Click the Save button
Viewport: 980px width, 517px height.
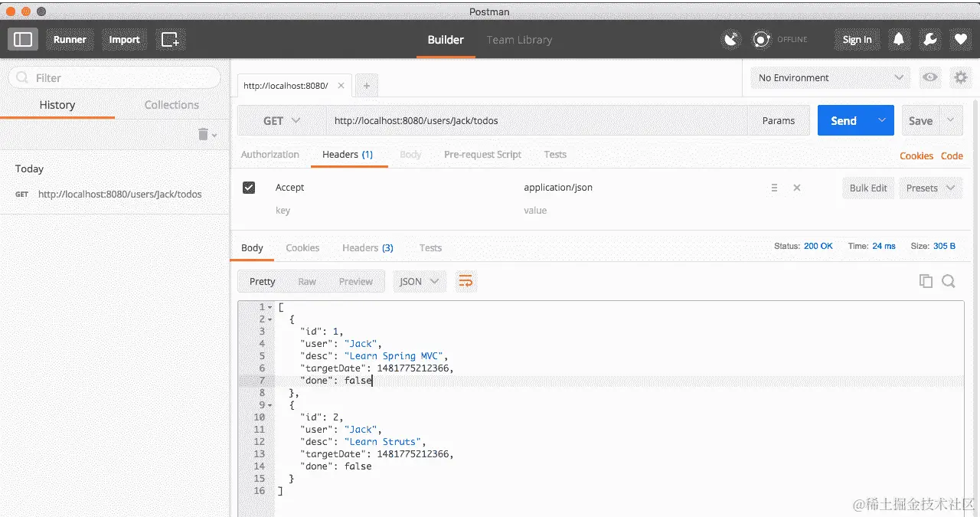920,121
